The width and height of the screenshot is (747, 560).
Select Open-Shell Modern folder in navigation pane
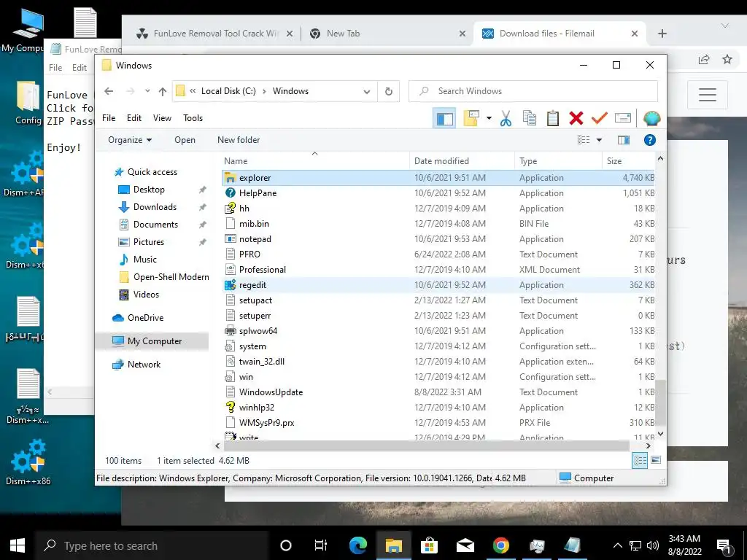171,277
